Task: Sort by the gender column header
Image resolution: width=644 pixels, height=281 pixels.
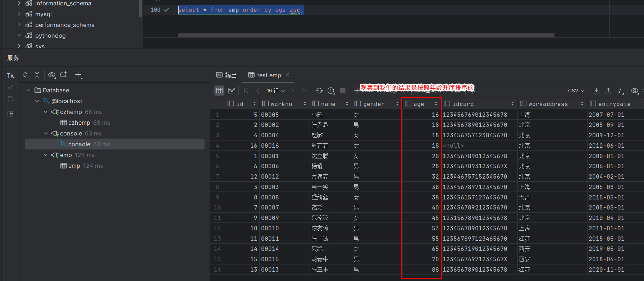Action: point(377,104)
